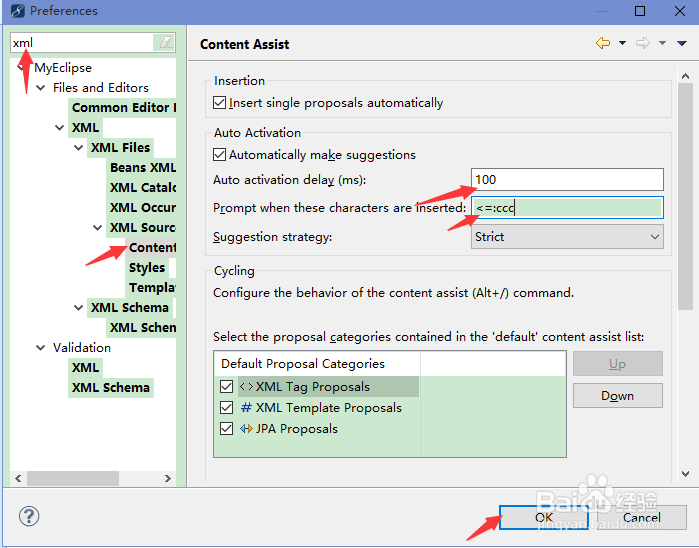Click the JPA Proposals arrows icon
Image resolution: width=699 pixels, height=548 pixels.
pos(246,429)
